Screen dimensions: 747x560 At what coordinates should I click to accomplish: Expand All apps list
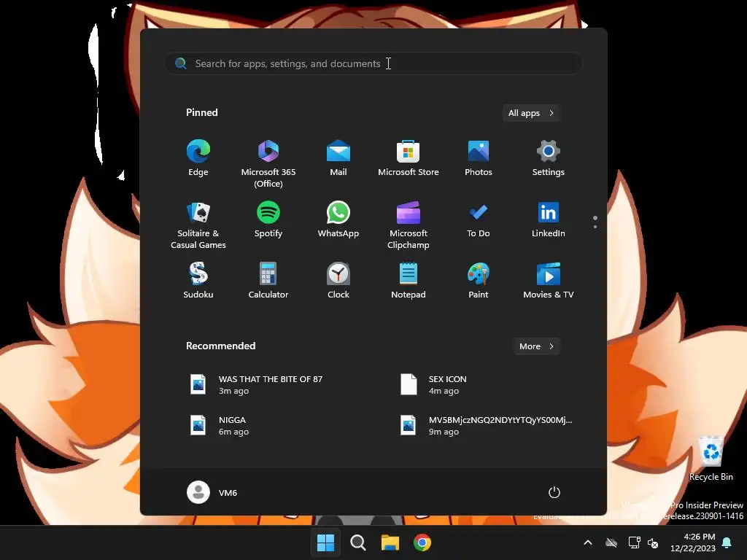pyautogui.click(x=531, y=113)
